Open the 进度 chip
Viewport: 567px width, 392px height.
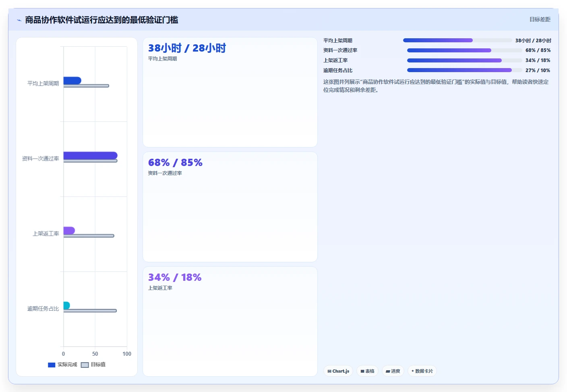[393, 371]
